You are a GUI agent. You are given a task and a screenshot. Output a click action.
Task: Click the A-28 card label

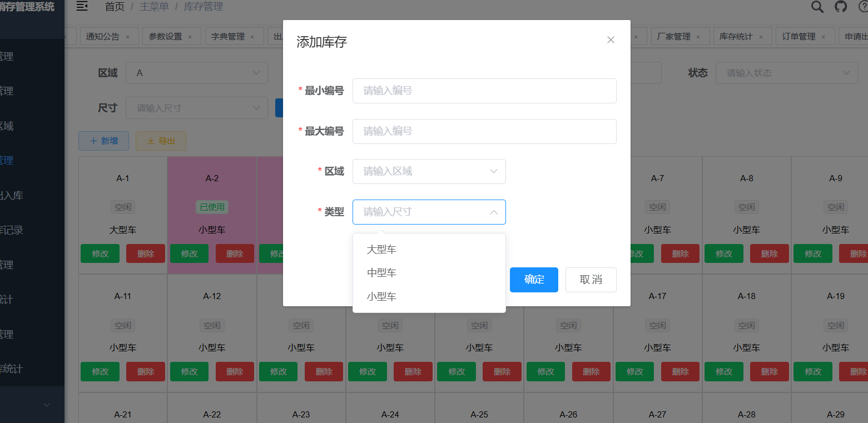pyautogui.click(x=747, y=415)
